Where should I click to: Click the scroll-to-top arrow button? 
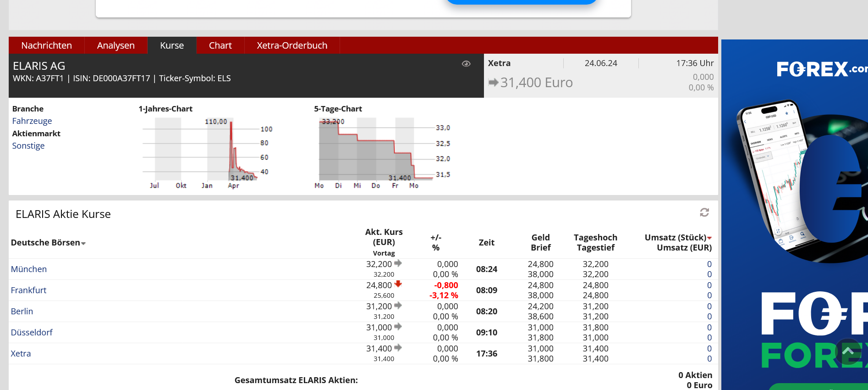coord(847,351)
